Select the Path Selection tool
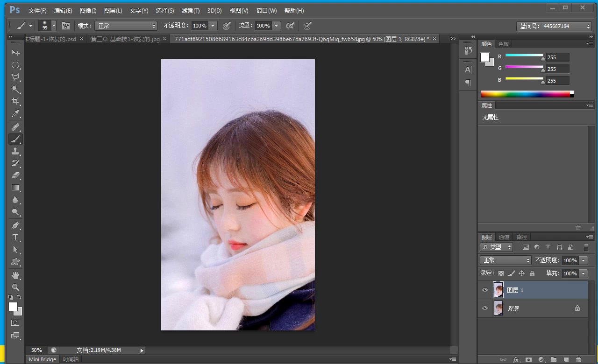The image size is (598, 364). 15,250
